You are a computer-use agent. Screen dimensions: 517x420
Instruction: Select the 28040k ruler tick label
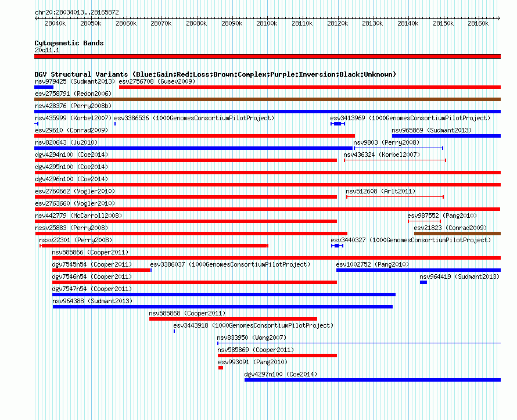click(x=55, y=23)
